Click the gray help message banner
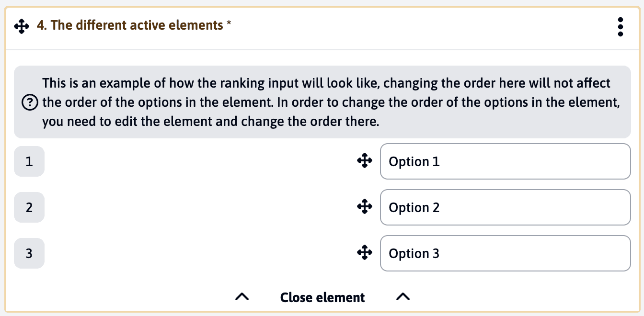644x316 pixels. [322, 102]
